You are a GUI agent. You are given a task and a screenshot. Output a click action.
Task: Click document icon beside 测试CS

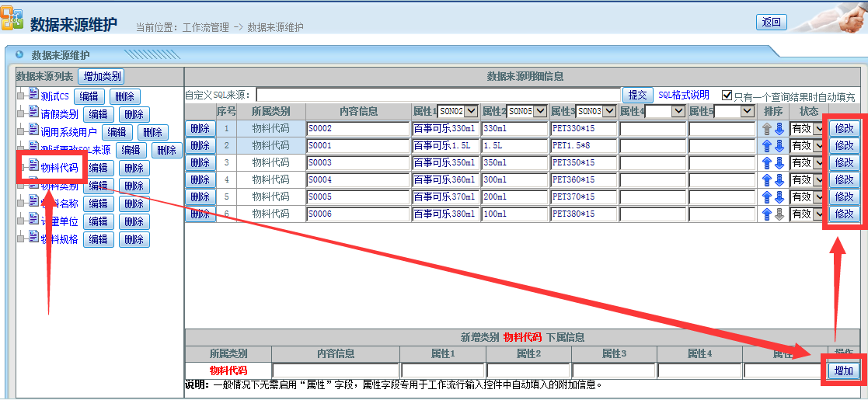[x=33, y=95]
